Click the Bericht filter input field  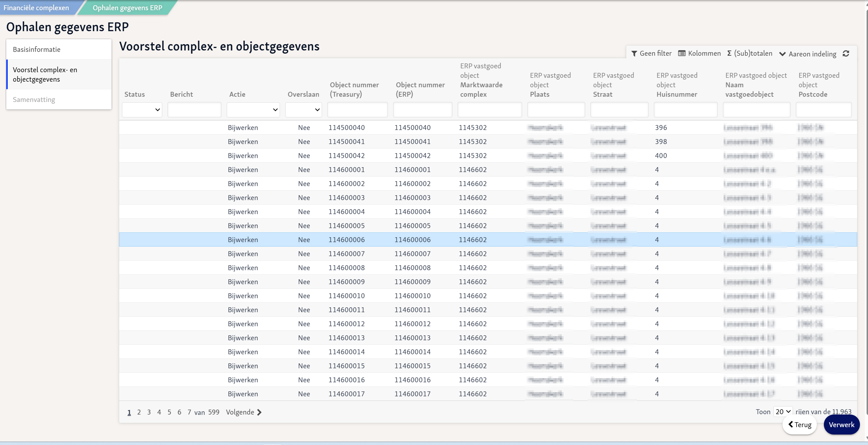(194, 110)
